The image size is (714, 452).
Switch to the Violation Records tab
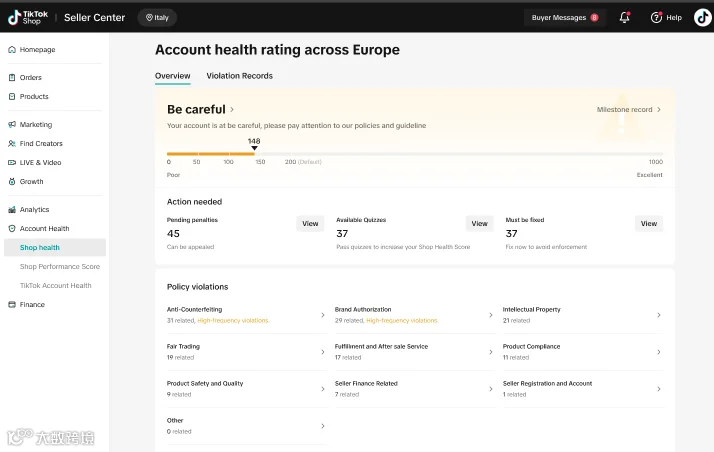[240, 76]
